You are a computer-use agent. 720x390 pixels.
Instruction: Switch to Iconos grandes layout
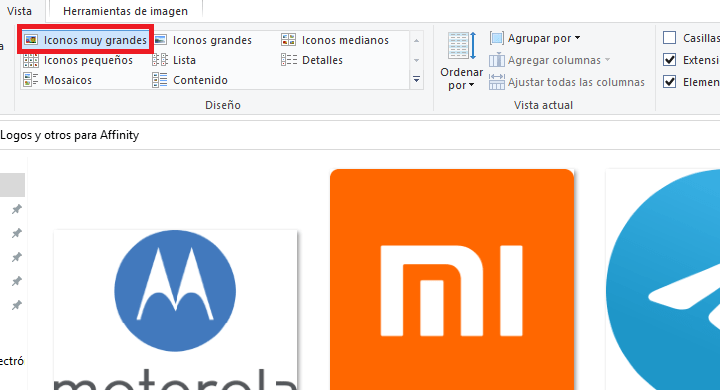pos(202,40)
